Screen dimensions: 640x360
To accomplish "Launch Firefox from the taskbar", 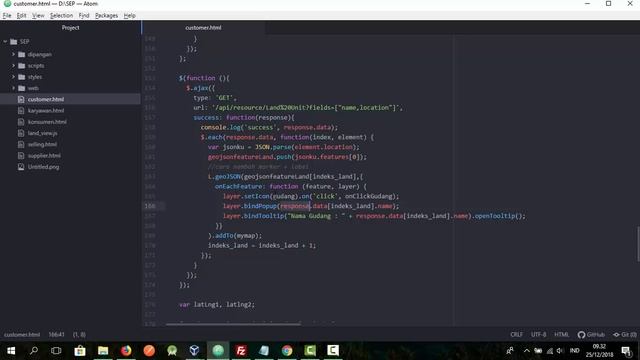I will pyautogui.click(x=126, y=351).
